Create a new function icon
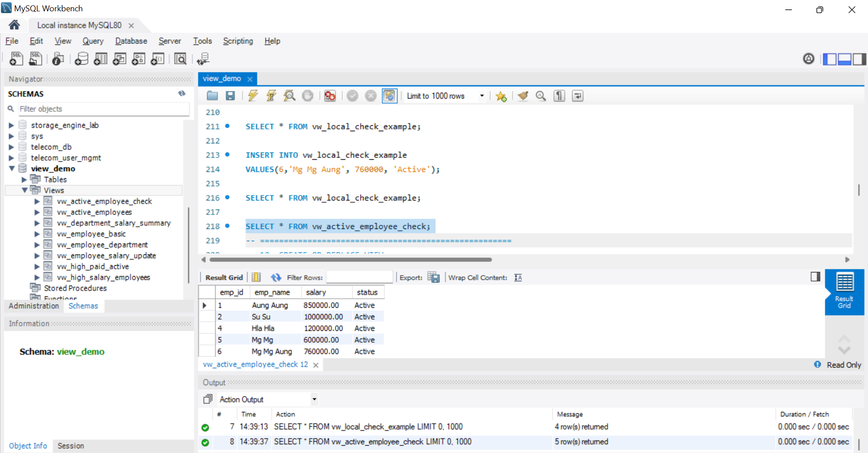This screenshot has width=868, height=453. (x=157, y=59)
